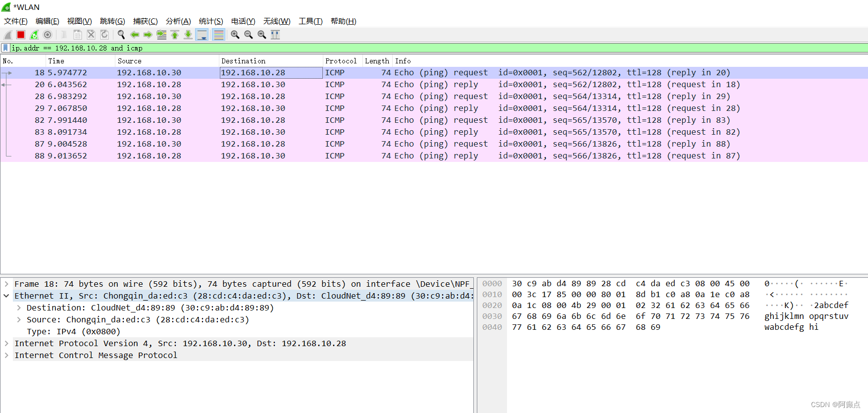This screenshot has height=413, width=868.
Task: Open the 无线(W) menu
Action: [x=277, y=21]
